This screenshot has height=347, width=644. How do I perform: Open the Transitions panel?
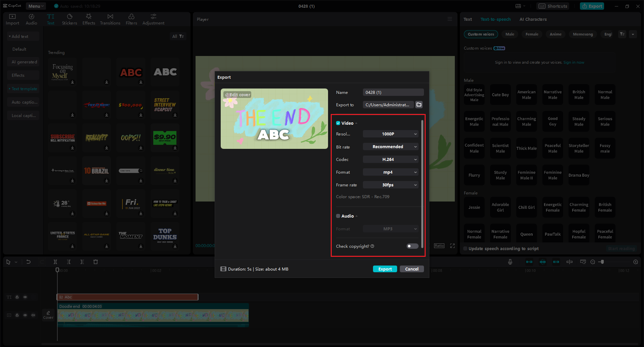110,19
